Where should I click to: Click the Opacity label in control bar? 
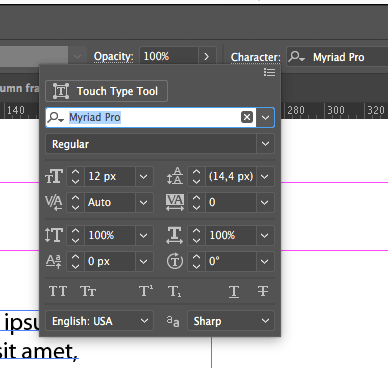(113, 56)
